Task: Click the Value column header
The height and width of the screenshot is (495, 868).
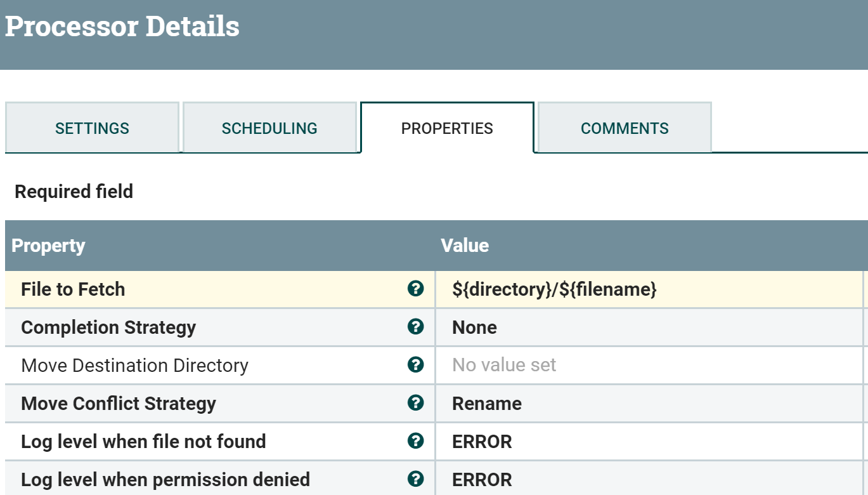Action: click(465, 246)
